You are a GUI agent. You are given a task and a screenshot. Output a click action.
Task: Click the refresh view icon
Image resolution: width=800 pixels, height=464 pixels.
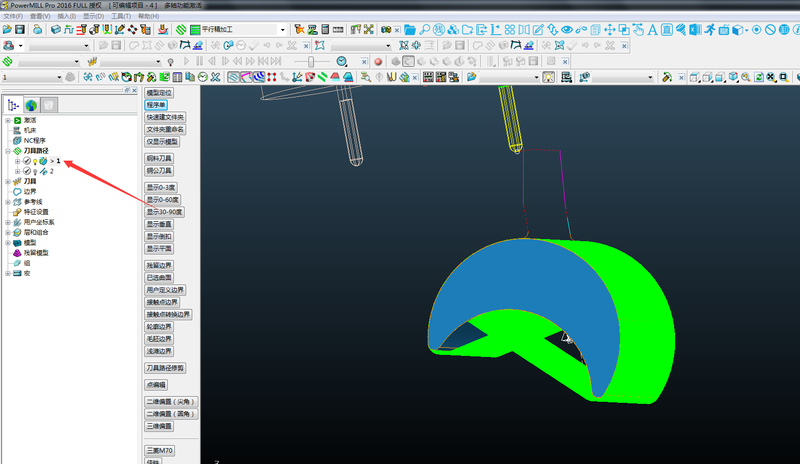pos(759,77)
